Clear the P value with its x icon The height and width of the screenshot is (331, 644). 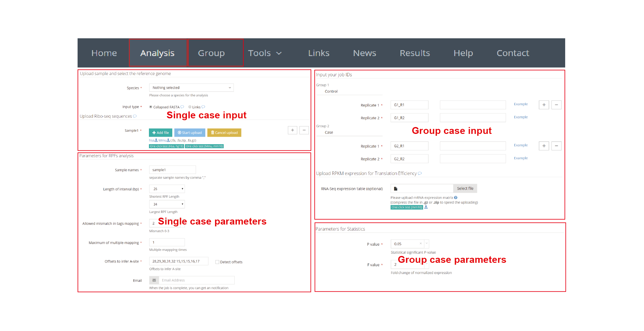421,244
